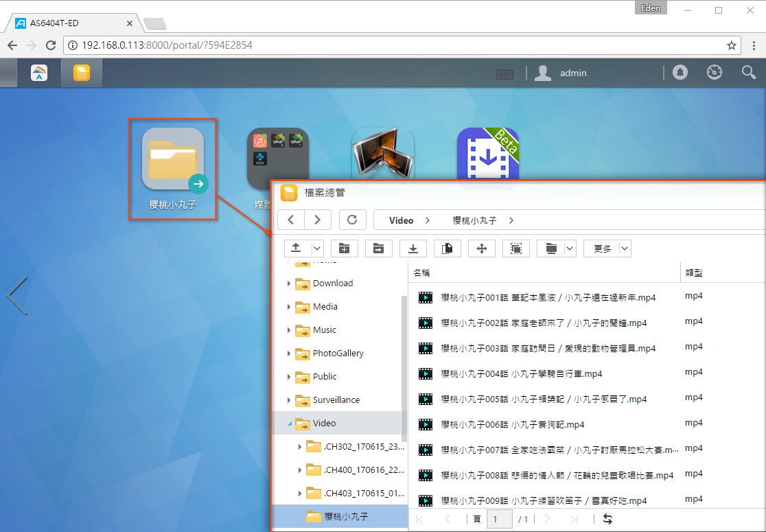Expand the Public folder tree node

(289, 377)
